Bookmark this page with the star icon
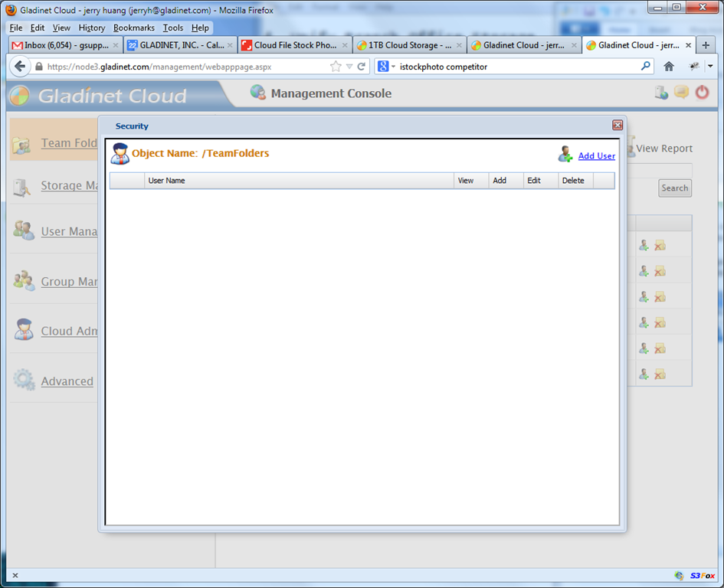This screenshot has width=724, height=588. [x=336, y=67]
